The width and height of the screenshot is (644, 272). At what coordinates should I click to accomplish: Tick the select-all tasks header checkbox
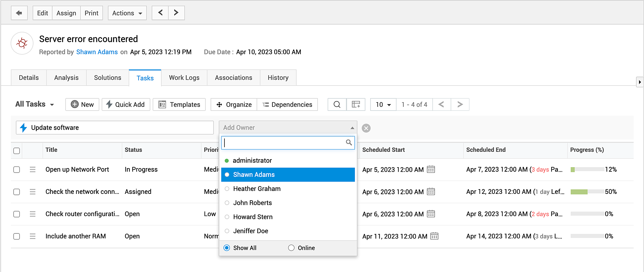coord(17,150)
